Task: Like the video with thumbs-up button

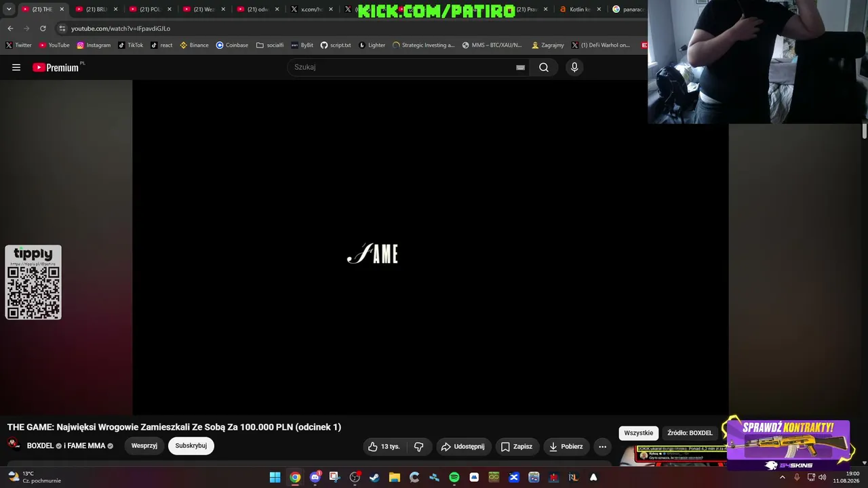Action: point(384,447)
